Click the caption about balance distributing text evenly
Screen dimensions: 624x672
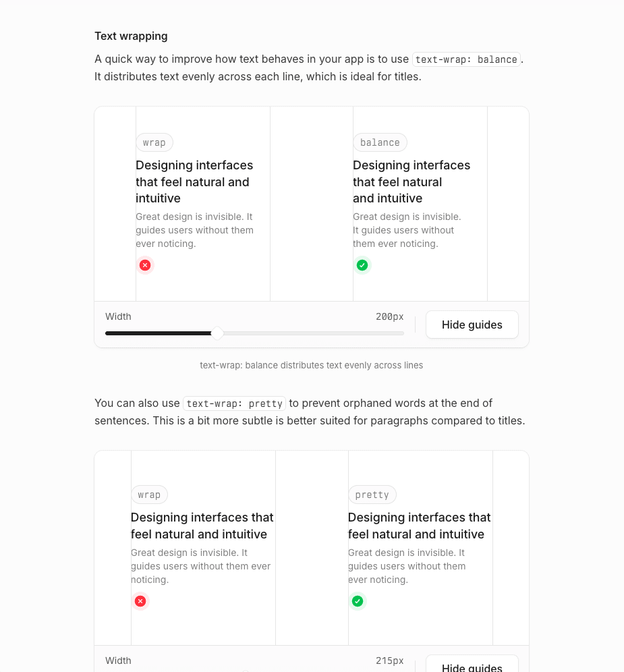tap(311, 365)
